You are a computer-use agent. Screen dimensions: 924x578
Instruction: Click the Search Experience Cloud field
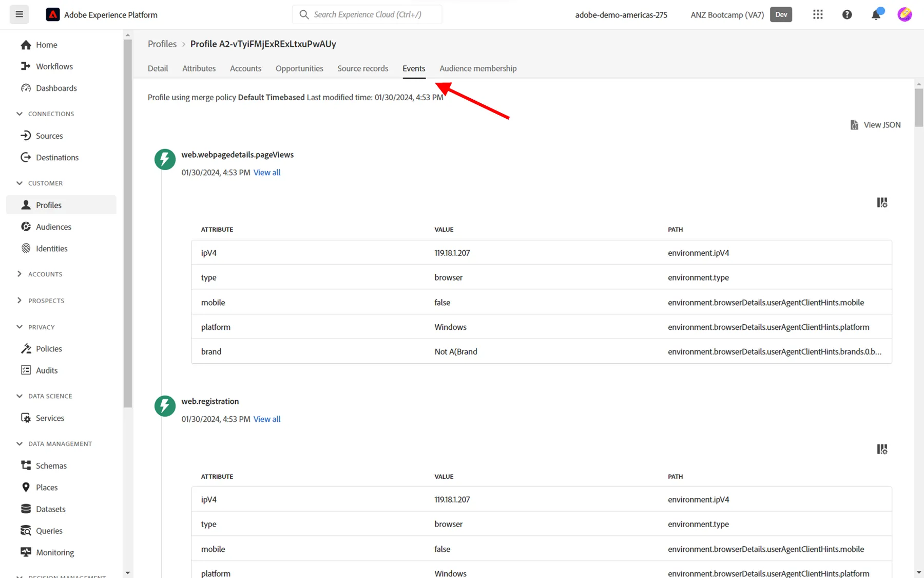click(367, 14)
